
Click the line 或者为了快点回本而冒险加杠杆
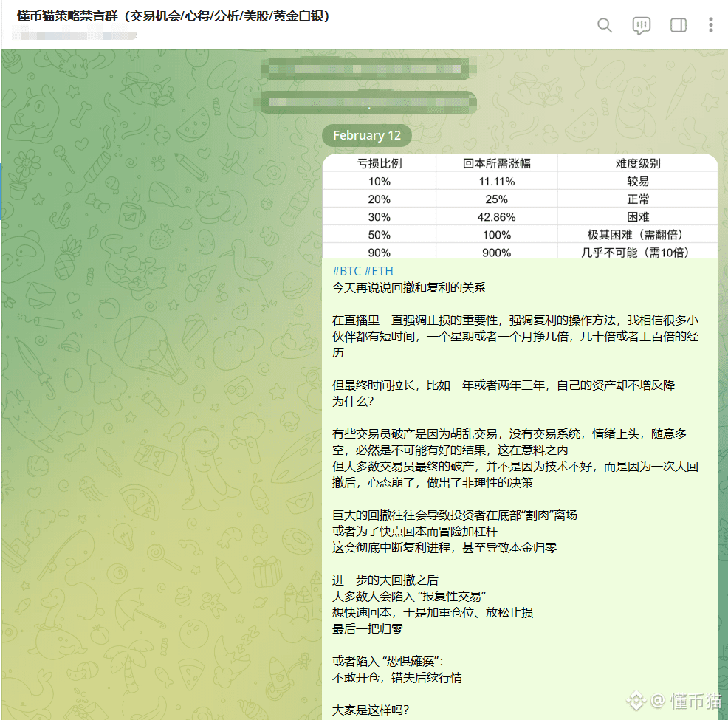[x=415, y=532]
